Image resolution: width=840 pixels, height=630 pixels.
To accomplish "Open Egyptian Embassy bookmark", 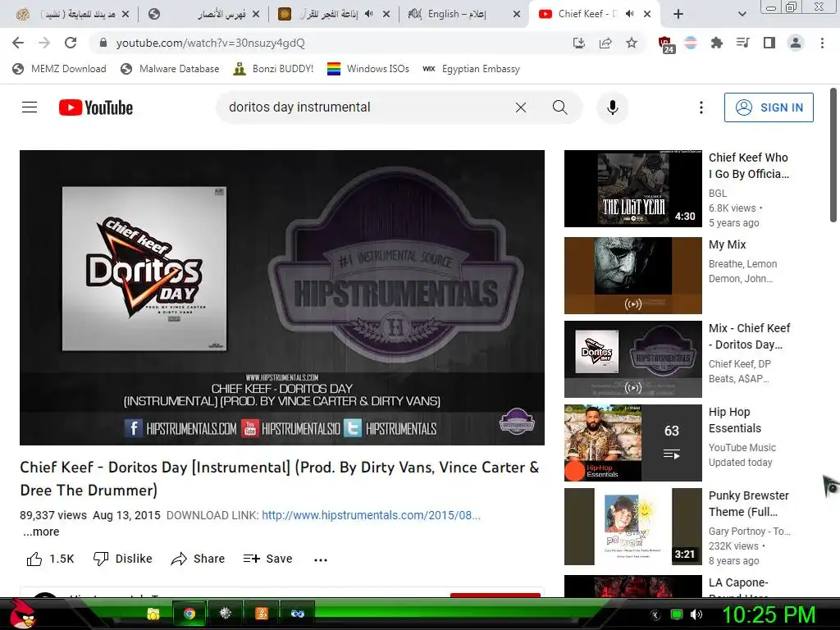I will 471,69.
